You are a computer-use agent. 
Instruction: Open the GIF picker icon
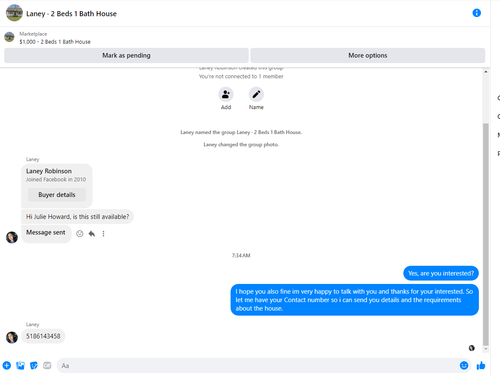tap(47, 366)
